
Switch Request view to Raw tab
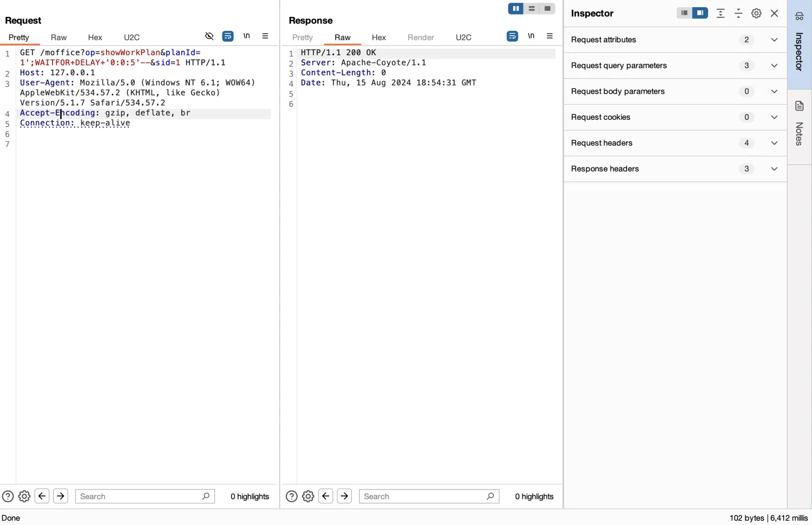58,37
